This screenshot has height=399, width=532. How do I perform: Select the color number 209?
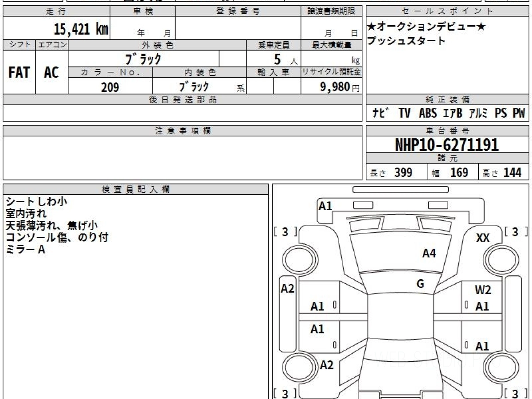[x=110, y=87]
